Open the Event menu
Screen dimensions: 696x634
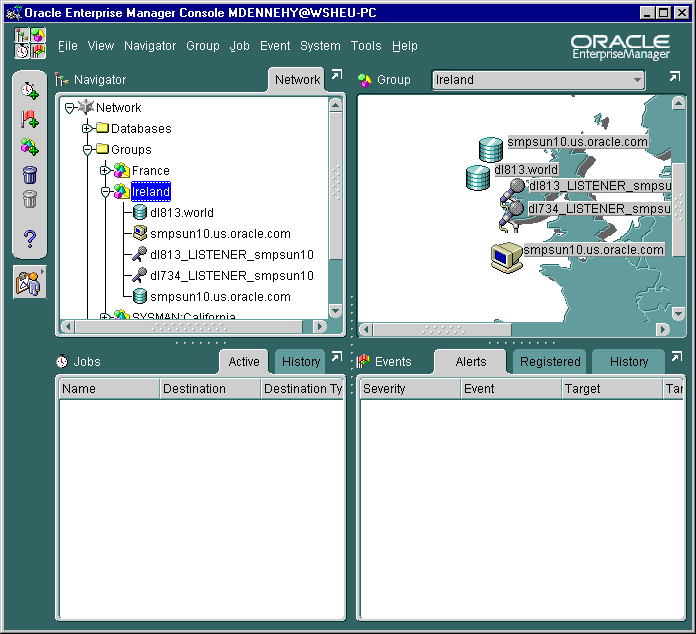pyautogui.click(x=275, y=46)
